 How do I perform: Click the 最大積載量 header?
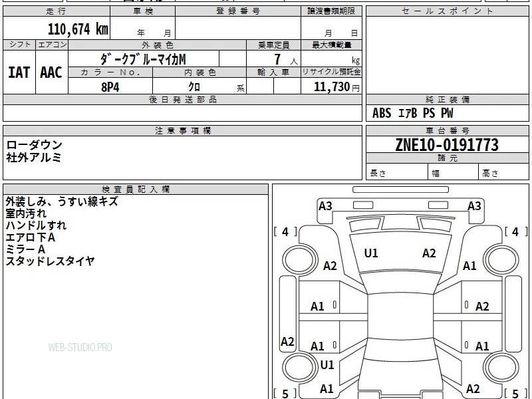tap(331, 45)
